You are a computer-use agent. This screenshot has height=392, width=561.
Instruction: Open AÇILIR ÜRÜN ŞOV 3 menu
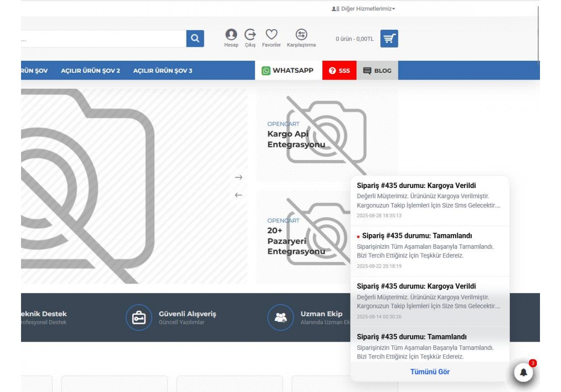pyautogui.click(x=163, y=70)
